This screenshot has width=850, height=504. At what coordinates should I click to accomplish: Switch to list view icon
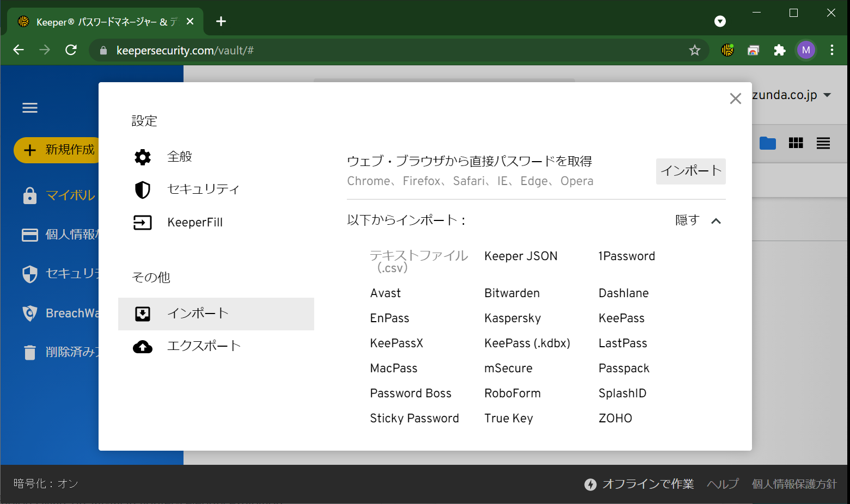tap(823, 143)
